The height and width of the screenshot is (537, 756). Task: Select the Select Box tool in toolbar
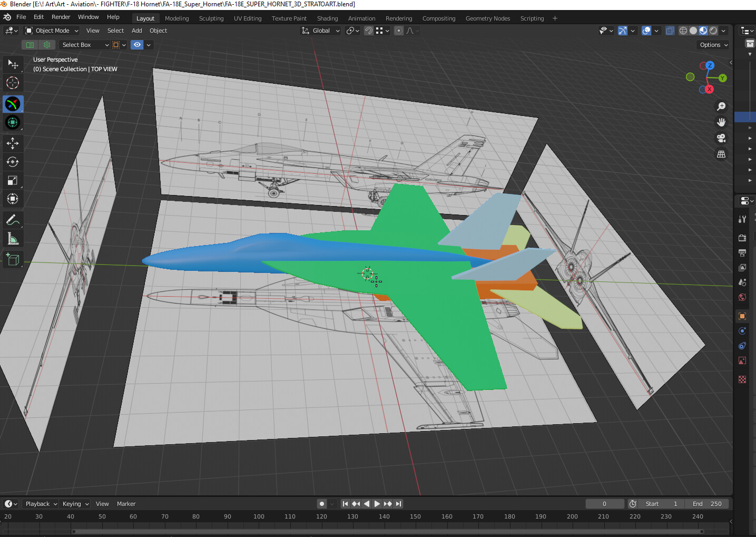pos(13,64)
